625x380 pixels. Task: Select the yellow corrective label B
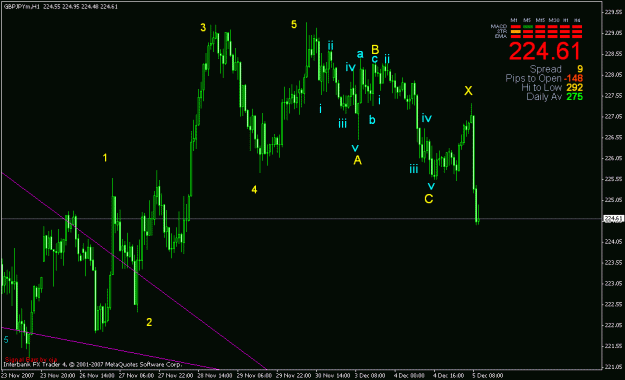pos(375,49)
